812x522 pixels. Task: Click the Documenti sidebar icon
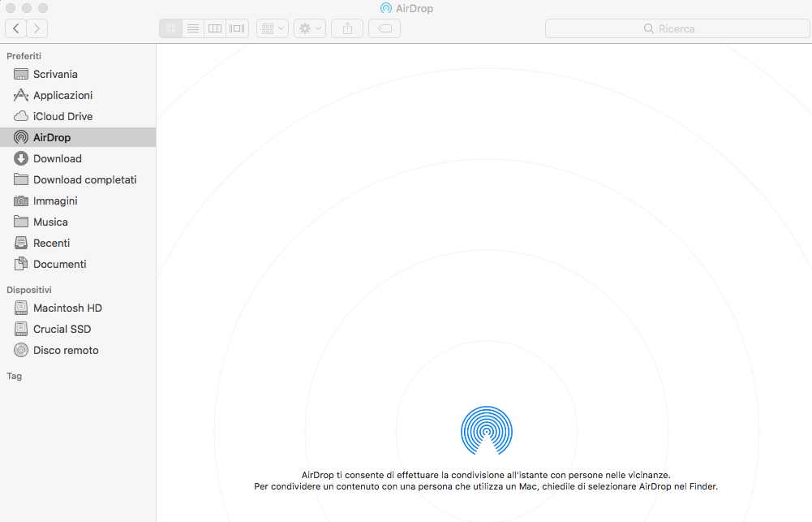pyautogui.click(x=21, y=264)
